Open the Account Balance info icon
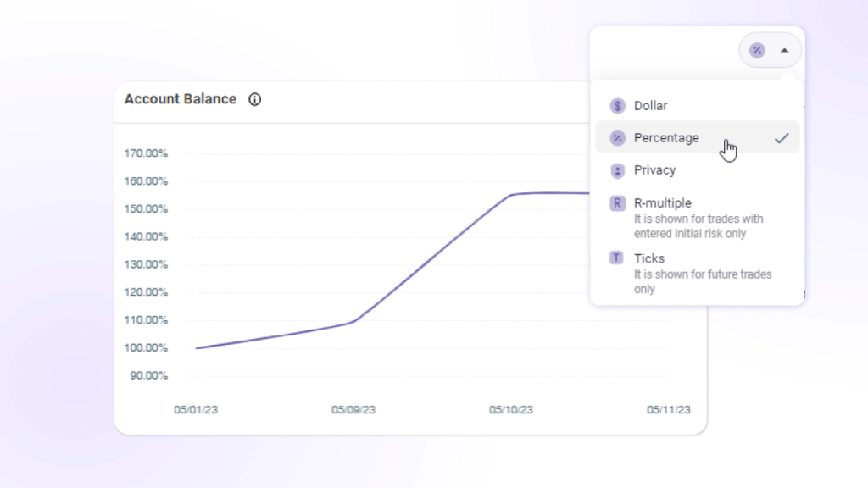The height and width of the screenshot is (488, 868). 254,99
